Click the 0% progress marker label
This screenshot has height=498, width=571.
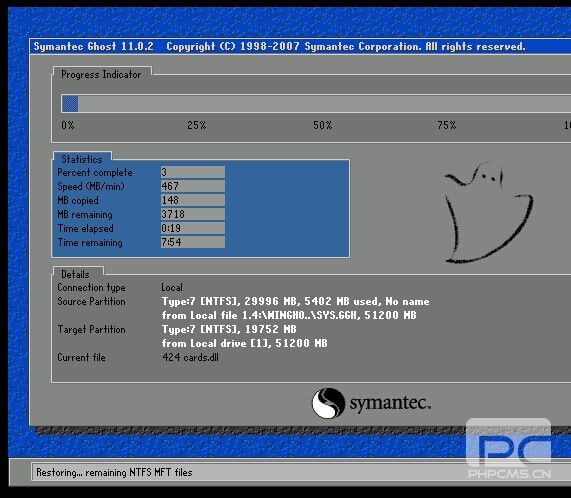click(68, 125)
